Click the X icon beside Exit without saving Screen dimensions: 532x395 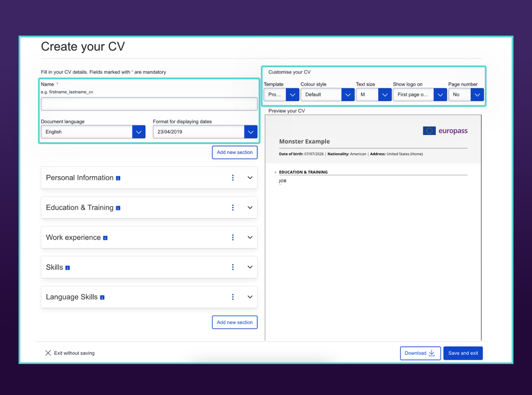tap(48, 353)
